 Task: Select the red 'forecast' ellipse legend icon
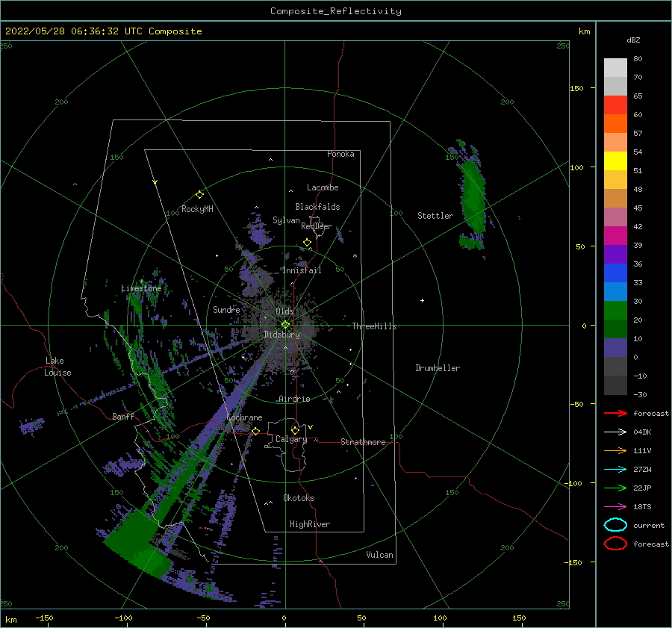click(x=615, y=544)
